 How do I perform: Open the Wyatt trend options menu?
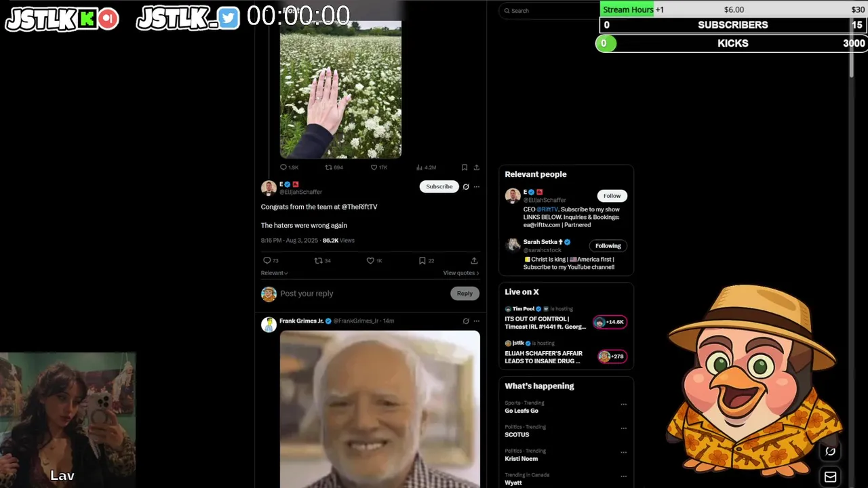(623, 476)
